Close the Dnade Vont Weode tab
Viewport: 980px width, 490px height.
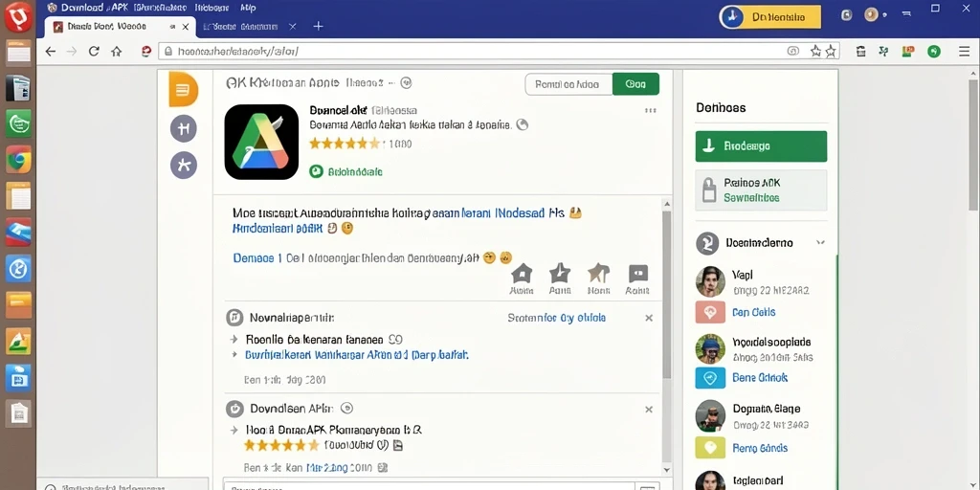186,27
